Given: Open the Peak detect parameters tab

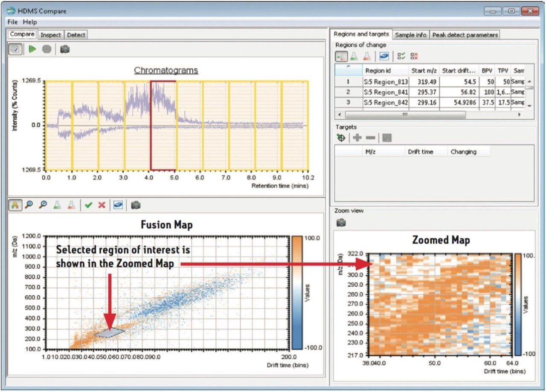Looking at the screenshot, I should 465,35.
